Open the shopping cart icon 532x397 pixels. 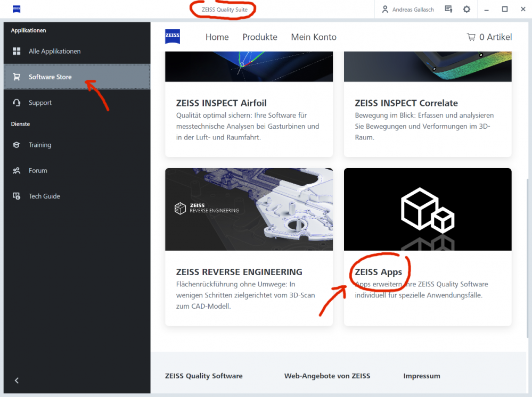[x=471, y=37]
